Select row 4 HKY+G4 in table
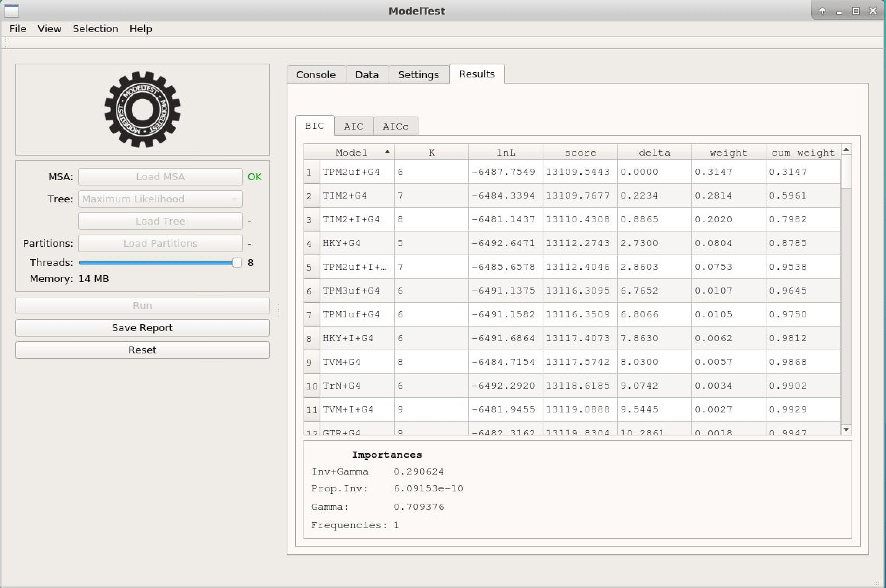 [x=341, y=243]
